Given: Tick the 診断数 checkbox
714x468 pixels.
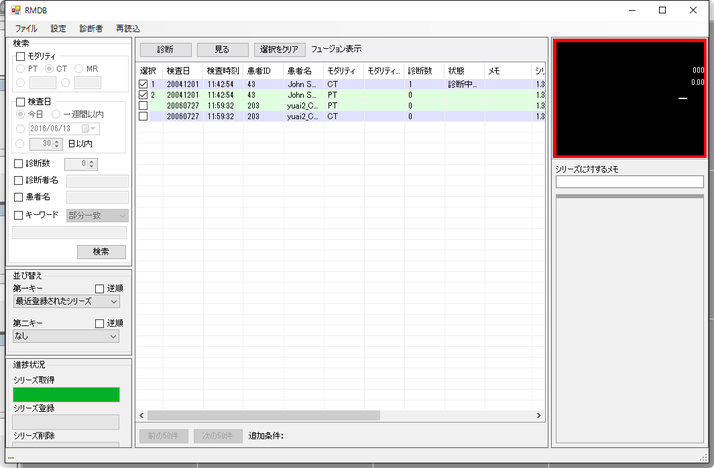Looking at the screenshot, I should tap(19, 163).
